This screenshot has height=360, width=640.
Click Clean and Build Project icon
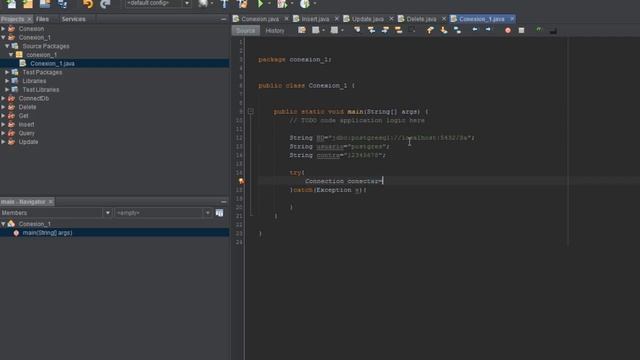pos(242,4)
